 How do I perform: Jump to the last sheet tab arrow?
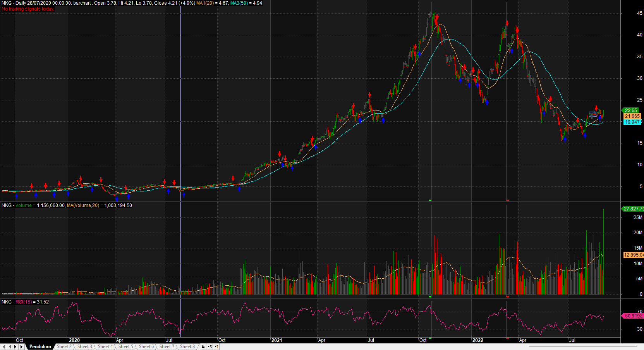[22, 347]
